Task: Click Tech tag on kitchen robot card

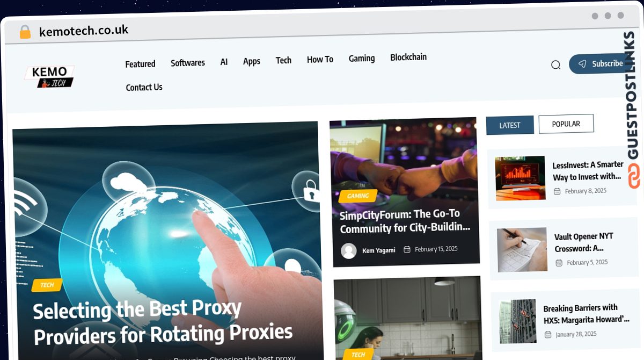Action: pos(358,354)
